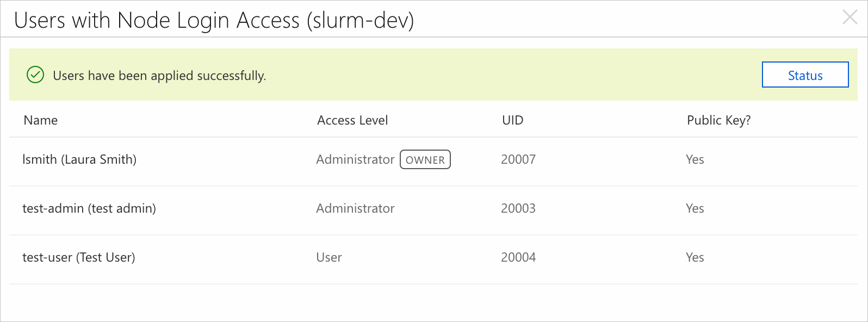Click UID 20004 cell
The width and height of the screenshot is (868, 322).
tap(518, 257)
